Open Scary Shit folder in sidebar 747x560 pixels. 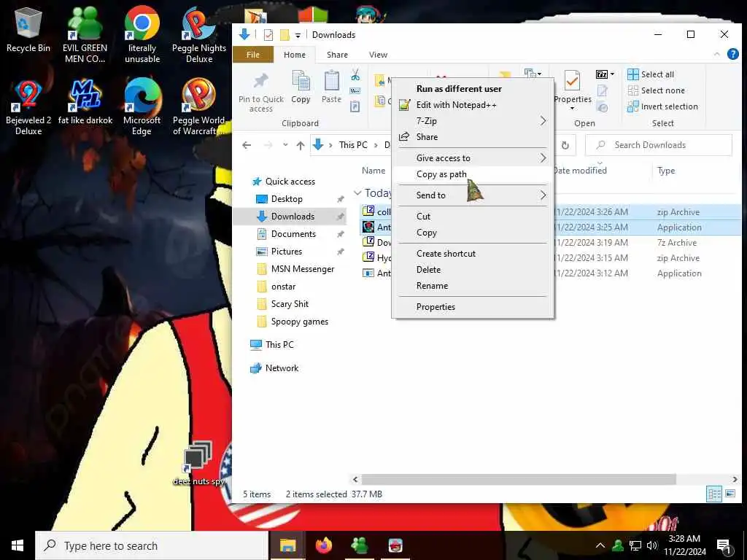point(290,304)
